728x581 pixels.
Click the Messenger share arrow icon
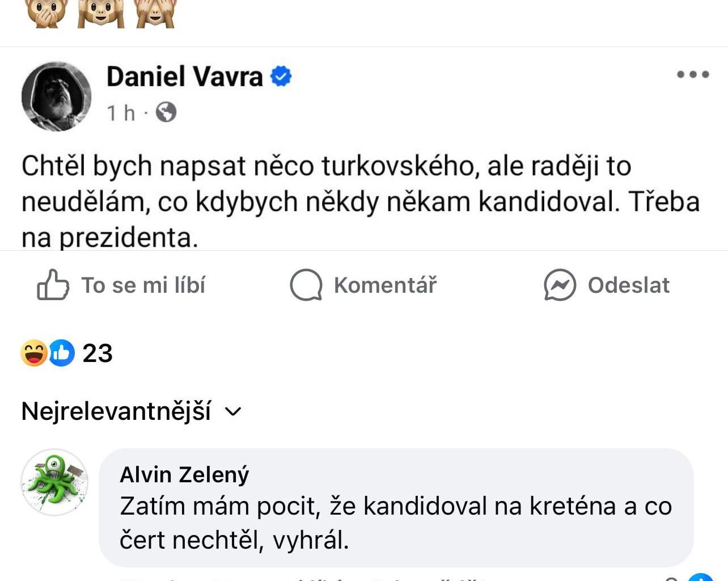(559, 285)
